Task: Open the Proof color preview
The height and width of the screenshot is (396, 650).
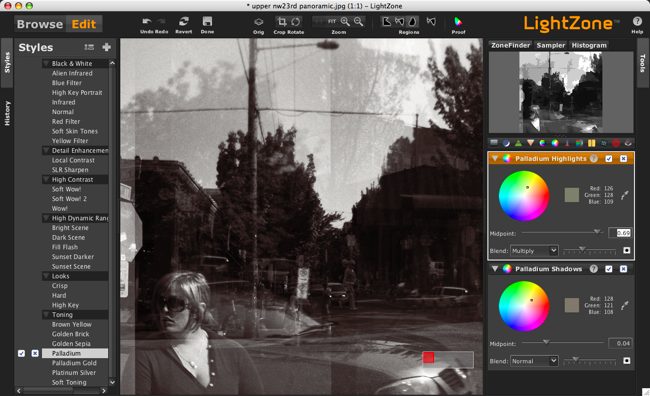Action: [458, 22]
